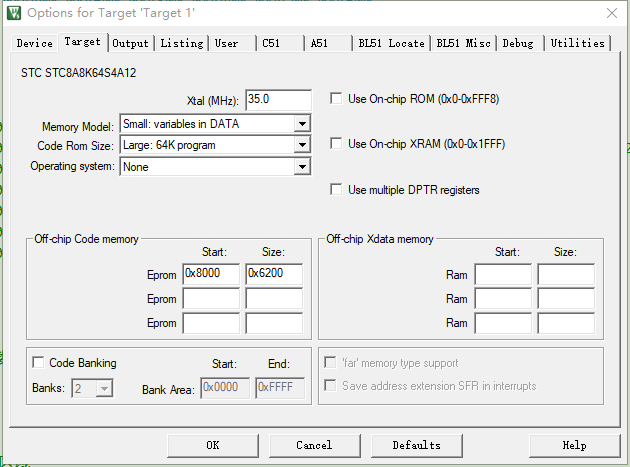Switch to the Debug tab
This screenshot has width=630, height=467.
click(520, 43)
